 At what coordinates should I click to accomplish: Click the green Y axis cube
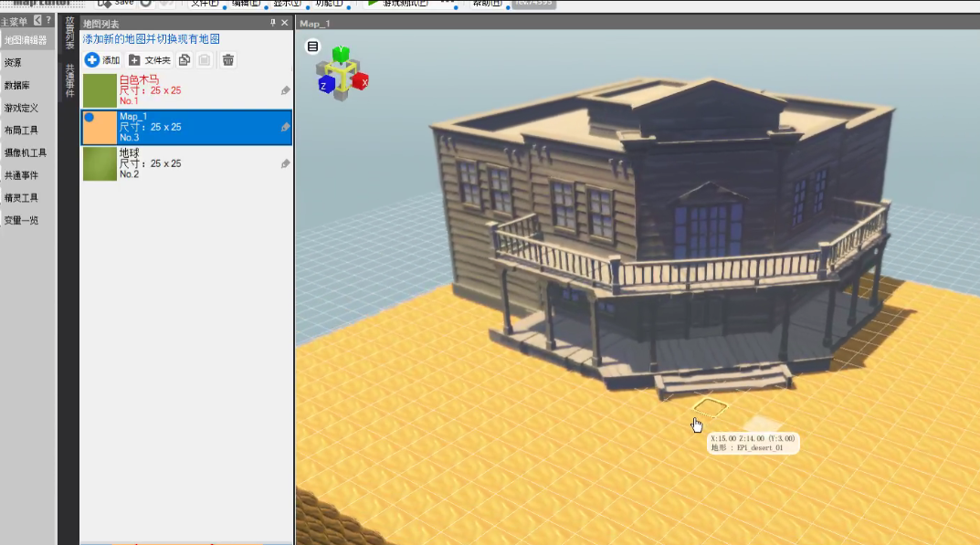[341, 55]
